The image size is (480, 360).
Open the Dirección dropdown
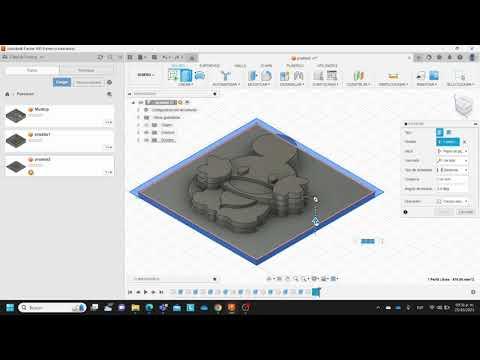(452, 160)
